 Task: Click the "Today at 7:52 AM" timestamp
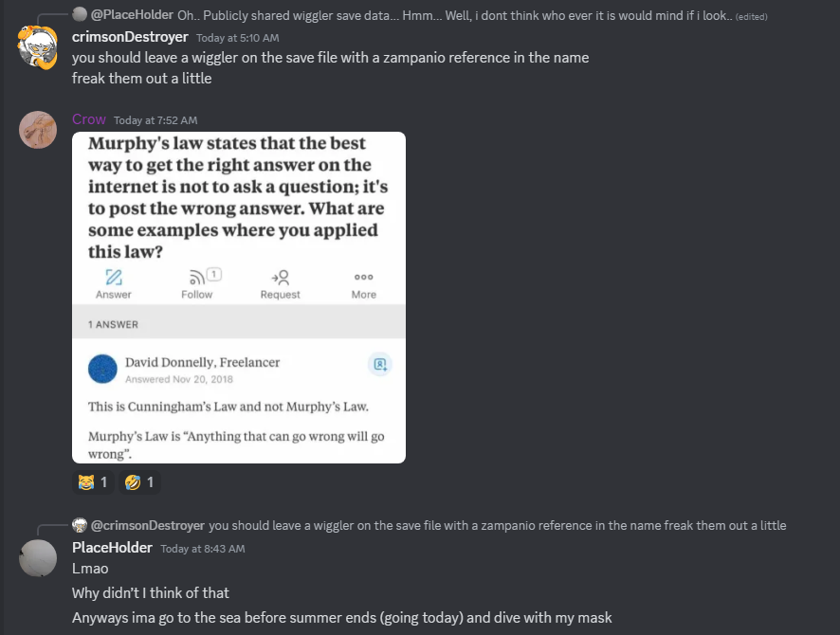[155, 120]
